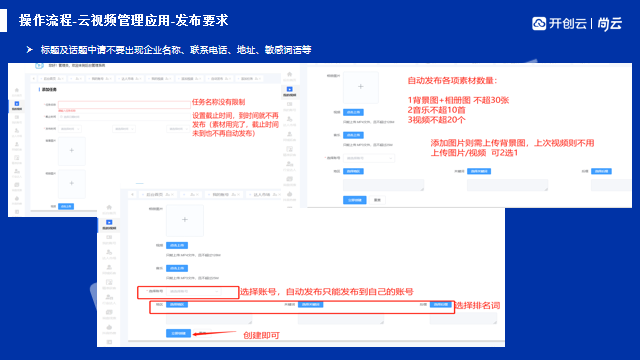Click the blue create button beside the red arrow
Screen dimensions: 640x360
click(x=178, y=333)
